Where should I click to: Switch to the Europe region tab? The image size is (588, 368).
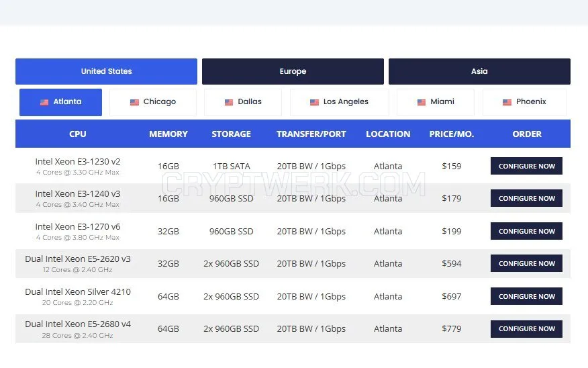(293, 71)
